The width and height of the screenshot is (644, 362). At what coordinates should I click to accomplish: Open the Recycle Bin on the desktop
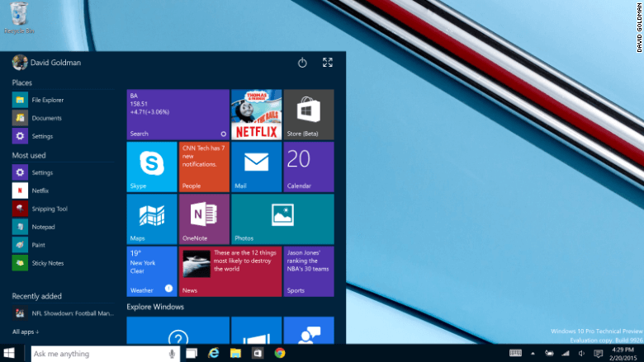pyautogui.click(x=18, y=18)
